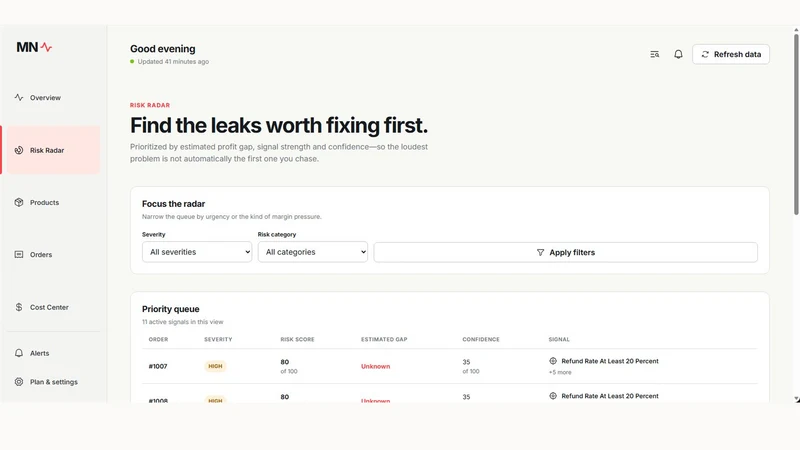
Task: Click the MN pulse logo
Action: [x=34, y=47]
